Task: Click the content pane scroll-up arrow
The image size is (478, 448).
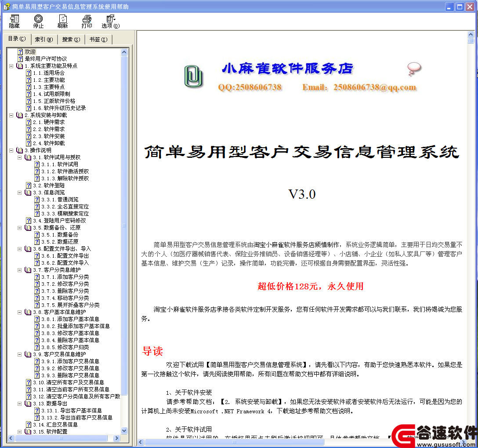Action: tap(471, 34)
